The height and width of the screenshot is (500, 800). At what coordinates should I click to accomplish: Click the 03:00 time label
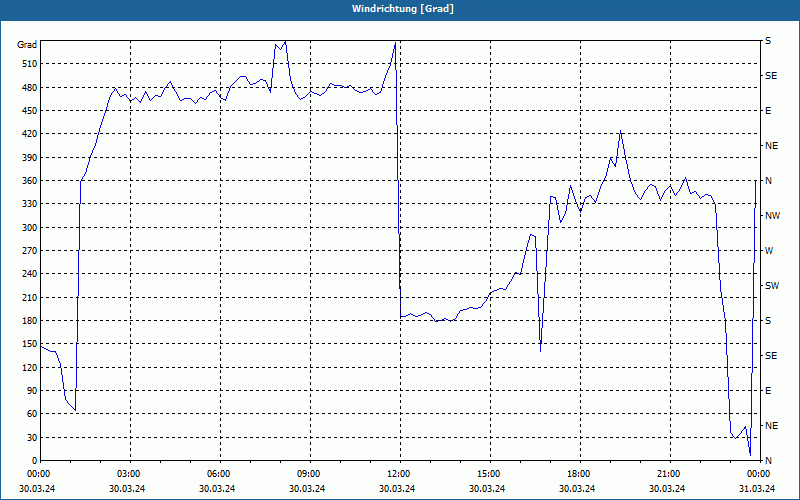(129, 474)
